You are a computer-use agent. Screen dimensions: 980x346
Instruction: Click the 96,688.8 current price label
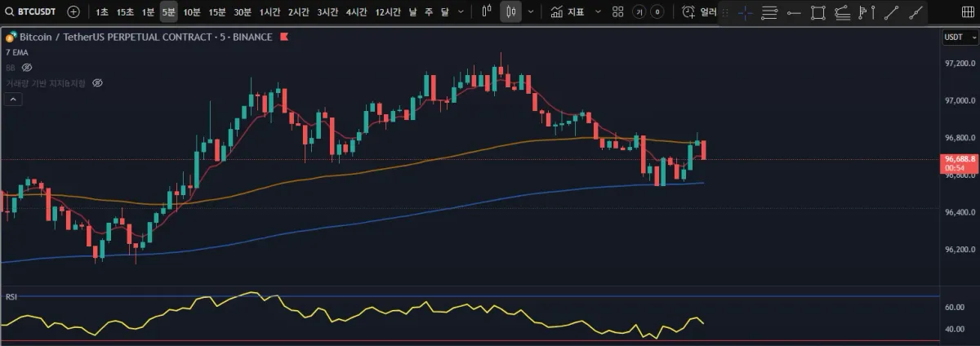point(960,159)
